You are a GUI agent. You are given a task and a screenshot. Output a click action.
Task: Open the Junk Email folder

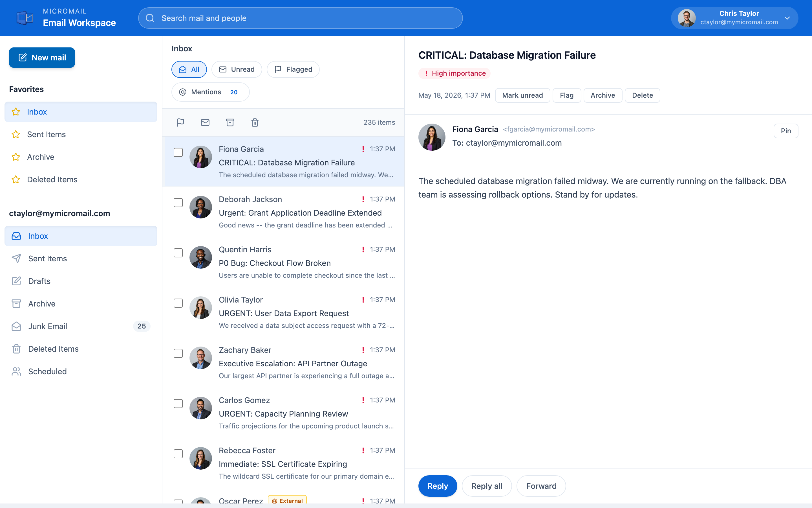coord(81,326)
